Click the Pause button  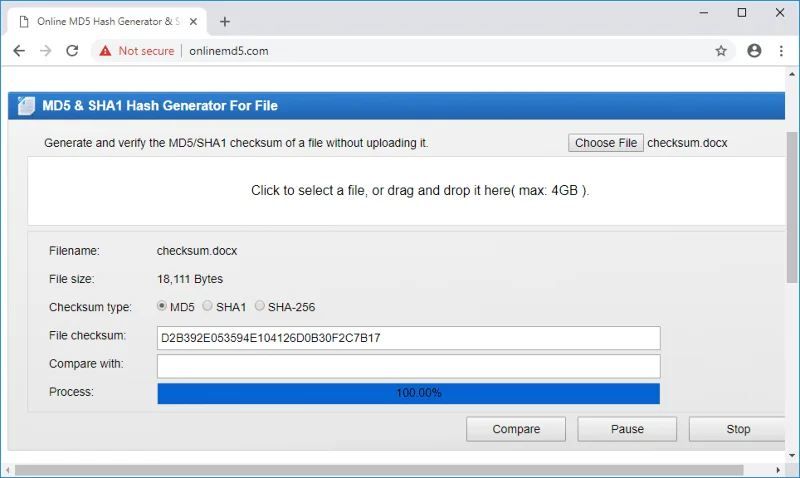tap(627, 429)
